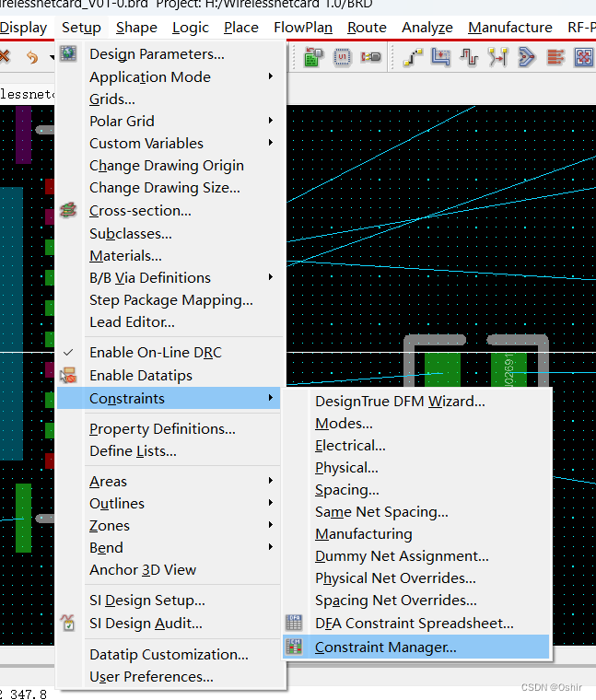
Task: Open Cross-section... from Setup menu
Action: 140,211
